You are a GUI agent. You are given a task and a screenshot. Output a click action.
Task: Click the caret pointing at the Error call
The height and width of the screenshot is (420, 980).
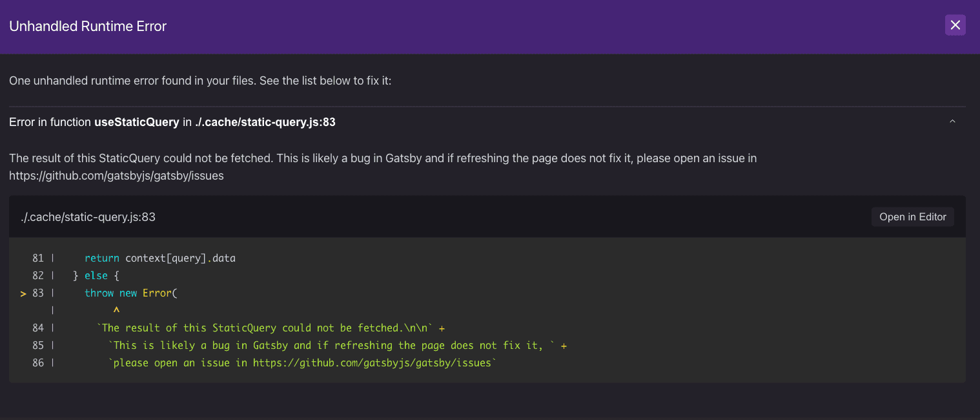coord(116,310)
